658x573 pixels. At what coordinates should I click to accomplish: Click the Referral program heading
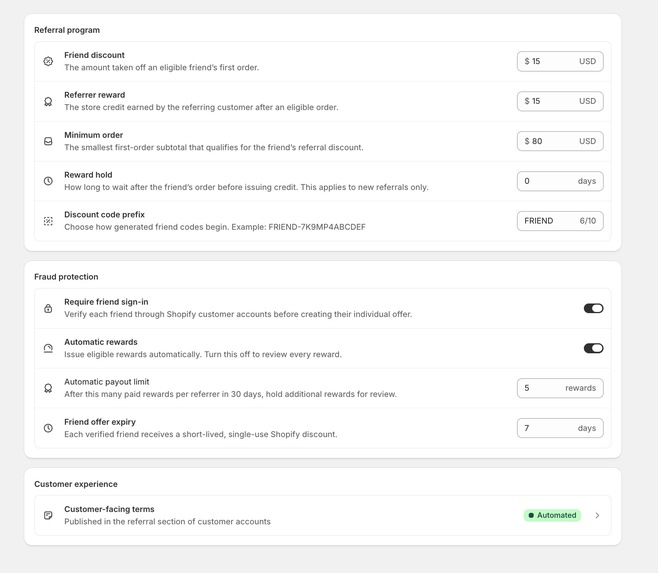[x=67, y=30]
